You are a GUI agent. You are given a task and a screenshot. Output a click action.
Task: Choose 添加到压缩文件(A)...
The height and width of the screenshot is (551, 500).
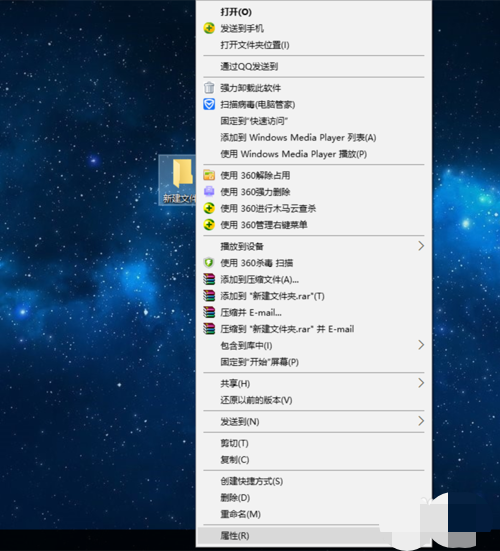(314, 279)
